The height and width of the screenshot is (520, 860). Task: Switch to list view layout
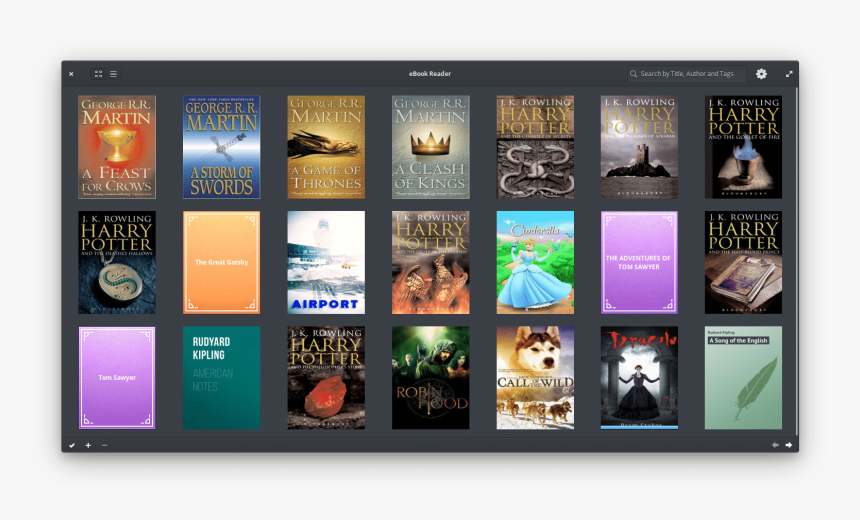[114, 74]
